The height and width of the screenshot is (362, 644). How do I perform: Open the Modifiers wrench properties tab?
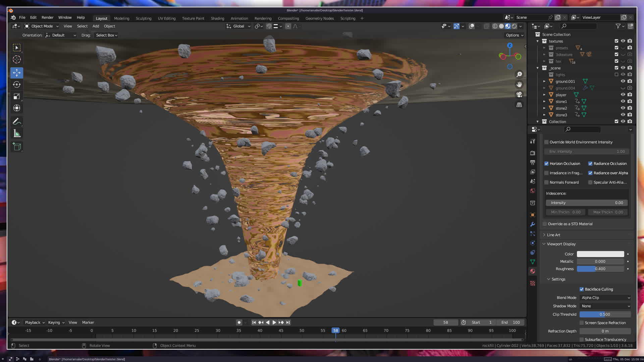533,224
